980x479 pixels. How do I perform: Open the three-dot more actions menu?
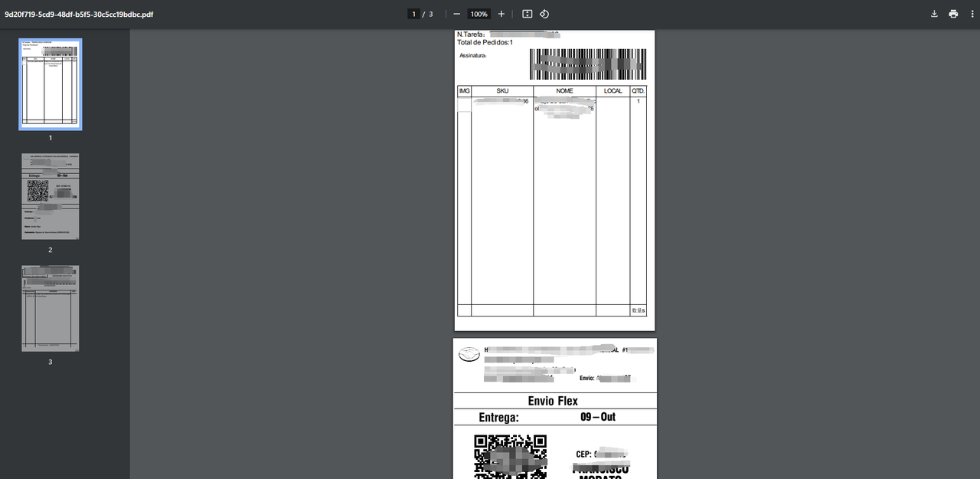[971, 14]
